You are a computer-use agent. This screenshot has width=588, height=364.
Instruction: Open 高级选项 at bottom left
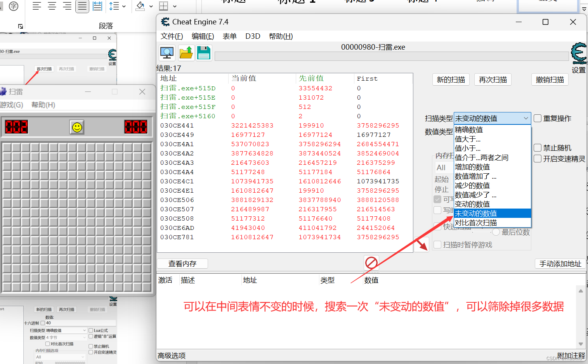tap(172, 355)
